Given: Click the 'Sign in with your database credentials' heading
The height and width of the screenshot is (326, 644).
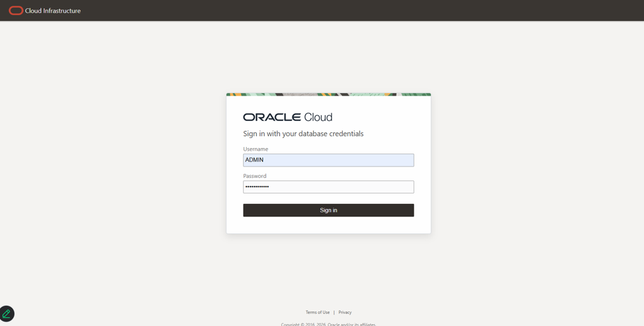Looking at the screenshot, I should pos(303,134).
